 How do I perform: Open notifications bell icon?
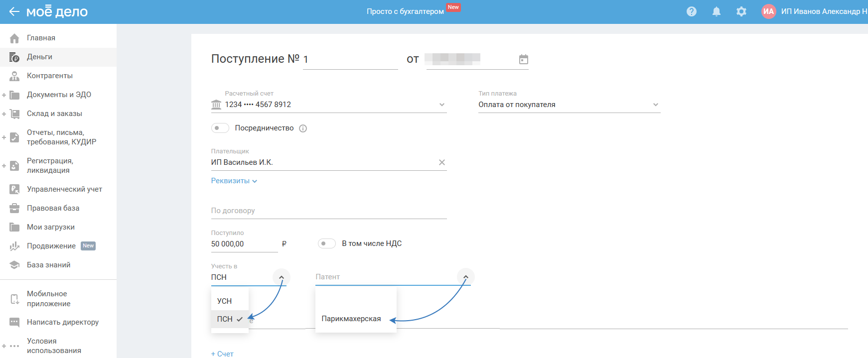(x=716, y=11)
